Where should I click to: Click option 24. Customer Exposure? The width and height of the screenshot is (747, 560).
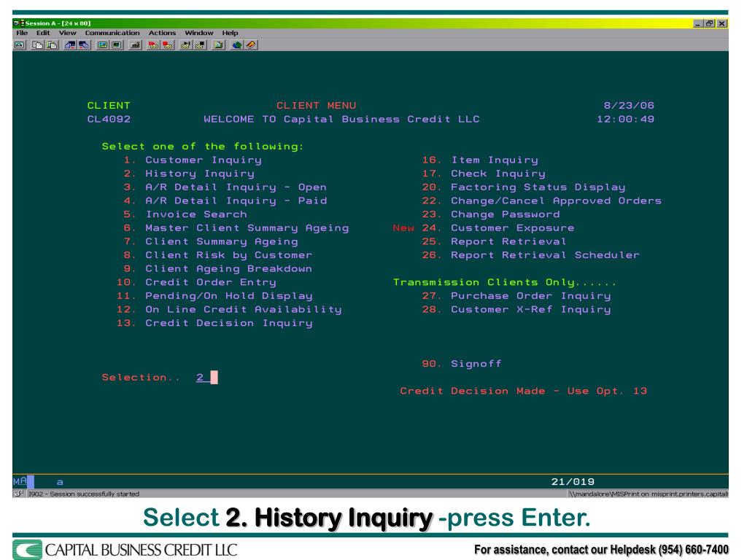[x=498, y=228]
